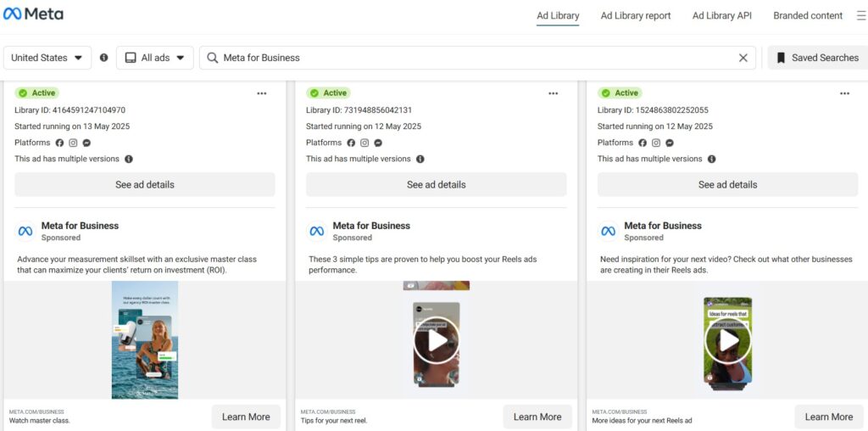Screen dimensions: 868x431
Task: Click Facebook platform icon on ad 731948856042131
Action: [351, 143]
